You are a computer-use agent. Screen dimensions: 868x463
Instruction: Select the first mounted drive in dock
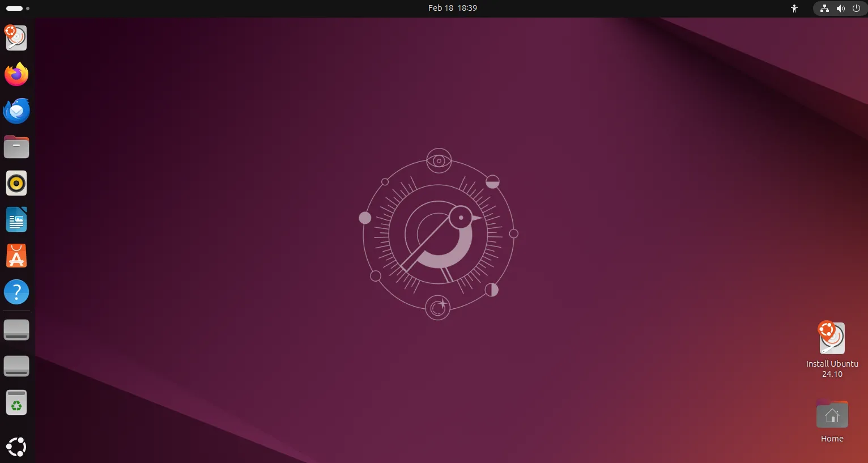click(x=16, y=329)
